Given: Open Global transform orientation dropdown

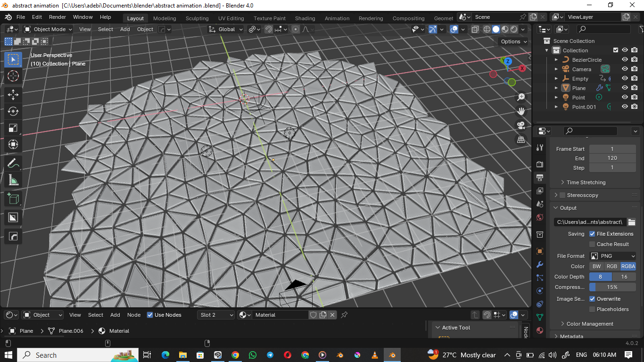Looking at the screenshot, I should [226, 29].
